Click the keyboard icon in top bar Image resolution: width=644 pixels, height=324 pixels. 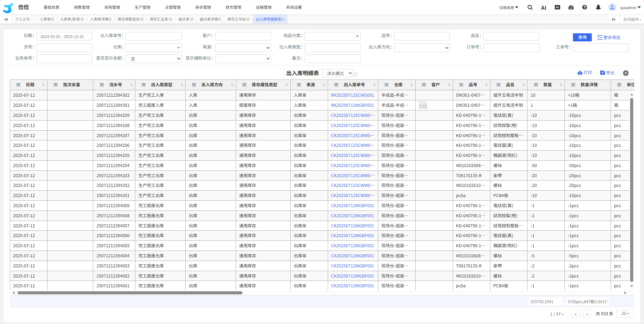pyautogui.click(x=557, y=7)
